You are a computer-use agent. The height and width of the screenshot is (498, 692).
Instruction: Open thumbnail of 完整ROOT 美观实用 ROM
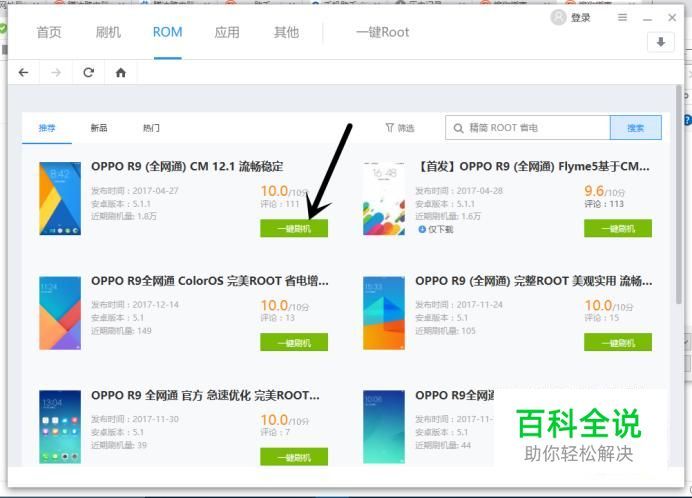pyautogui.click(x=384, y=313)
